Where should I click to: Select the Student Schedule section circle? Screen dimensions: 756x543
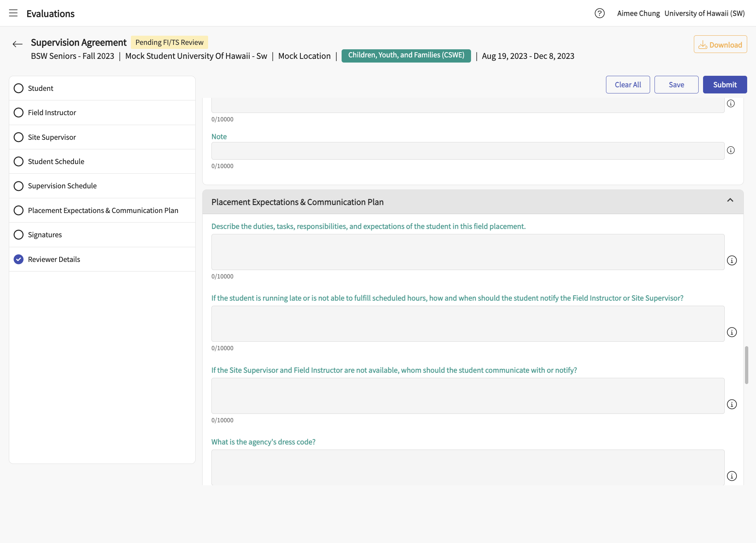click(18, 162)
